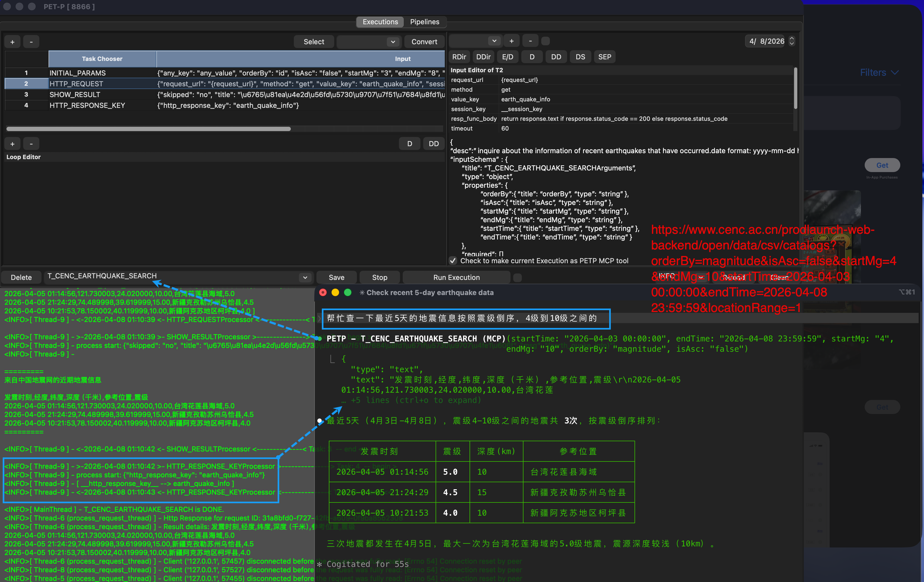Add a new task with the plus button above Task Chooser
The width and height of the screenshot is (924, 582).
(12, 42)
